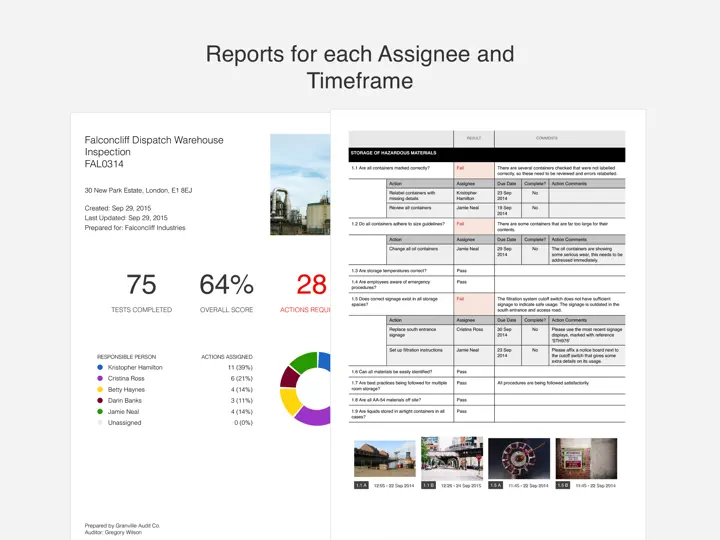Viewport: 720px width, 540px height.
Task: Click the 'STORAGE OF HAZARDOUS MATERIALS' section header
Action: 487,155
